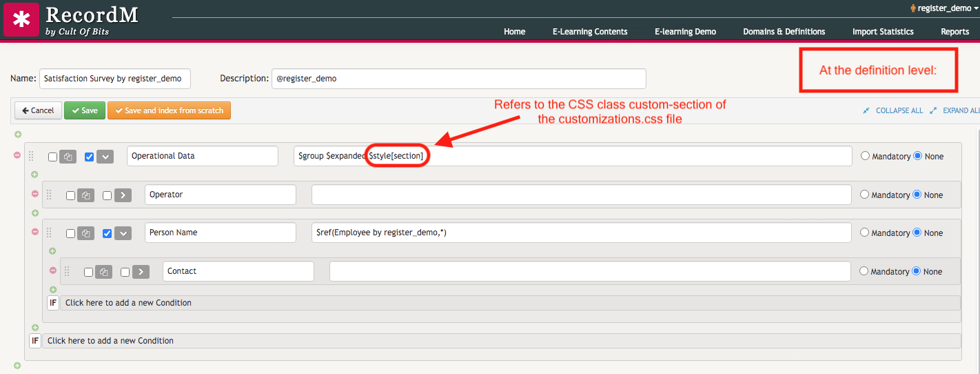The width and height of the screenshot is (980, 374).
Task: Click the Cancel button
Action: coord(38,110)
